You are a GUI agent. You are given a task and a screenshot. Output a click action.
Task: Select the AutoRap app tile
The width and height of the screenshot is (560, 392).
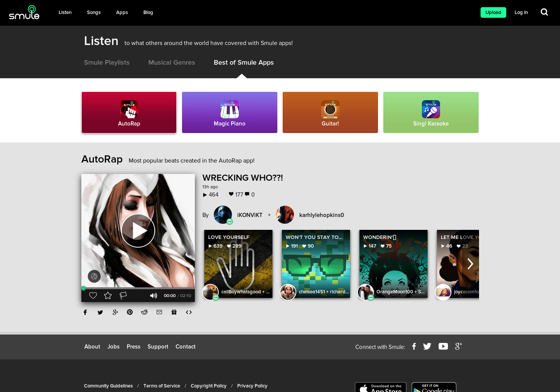(129, 113)
